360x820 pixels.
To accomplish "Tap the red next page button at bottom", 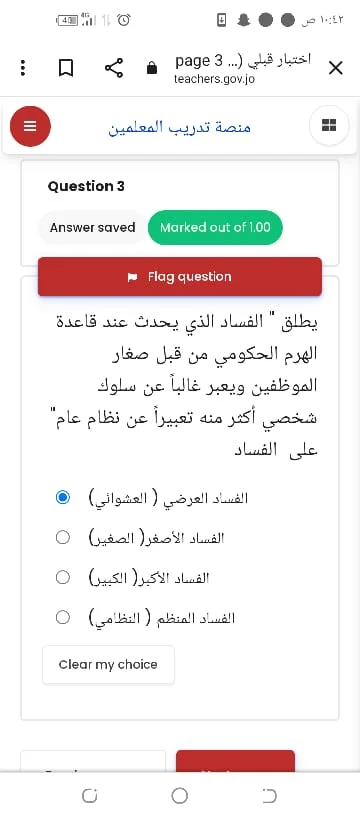I will (235, 761).
